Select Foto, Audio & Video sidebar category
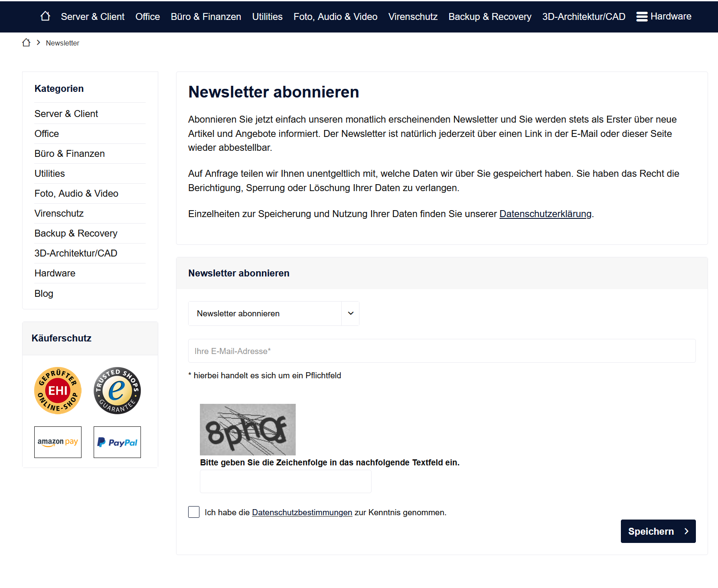 coord(76,193)
